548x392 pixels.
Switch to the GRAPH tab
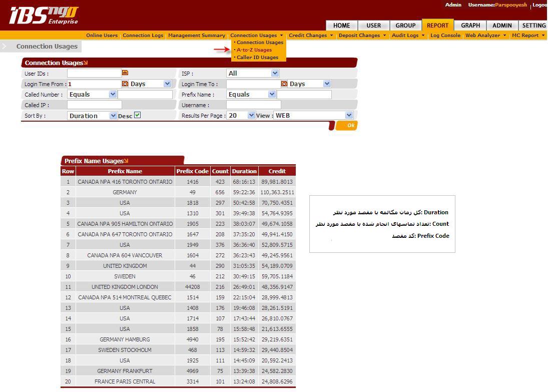(x=470, y=26)
